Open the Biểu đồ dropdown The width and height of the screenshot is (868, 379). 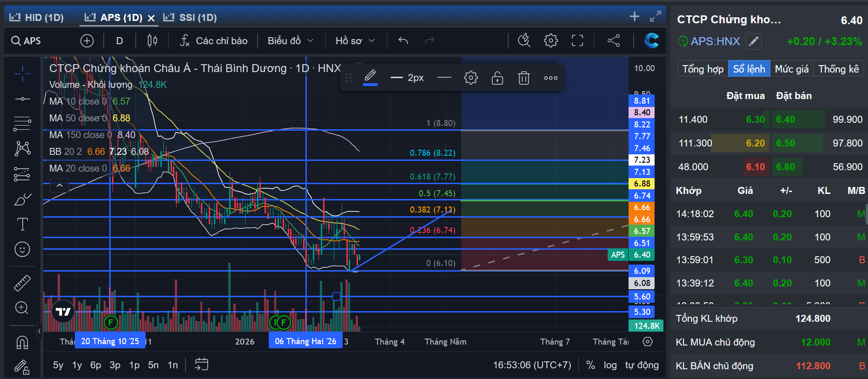[291, 41]
